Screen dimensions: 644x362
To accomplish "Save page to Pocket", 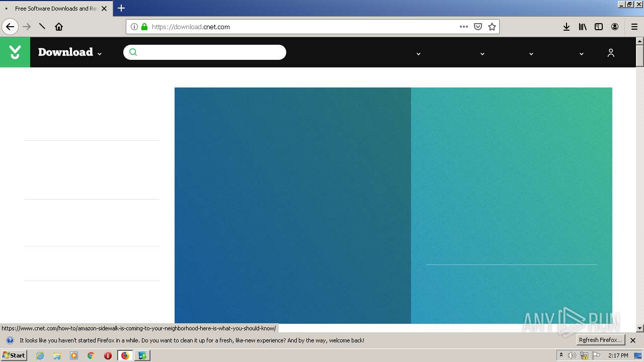I will tap(478, 27).
